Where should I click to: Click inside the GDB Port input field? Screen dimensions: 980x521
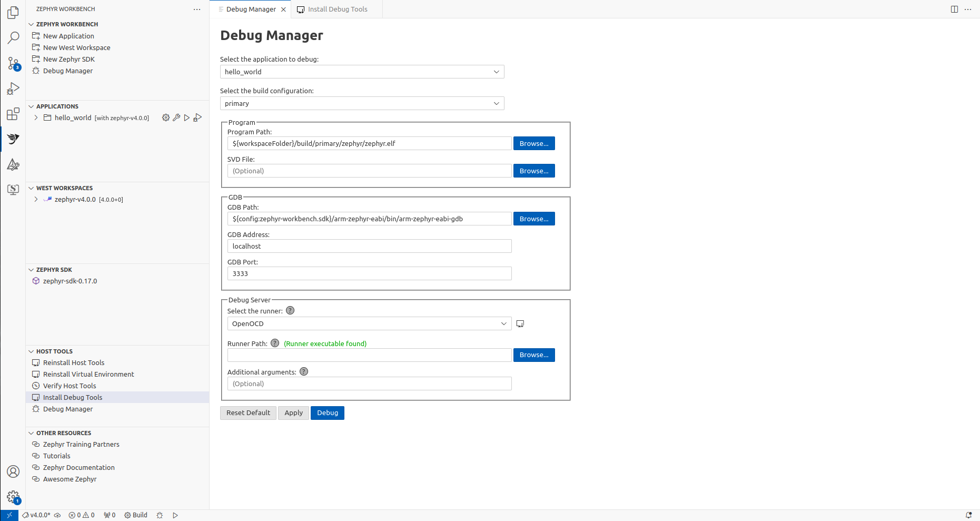tap(369, 273)
